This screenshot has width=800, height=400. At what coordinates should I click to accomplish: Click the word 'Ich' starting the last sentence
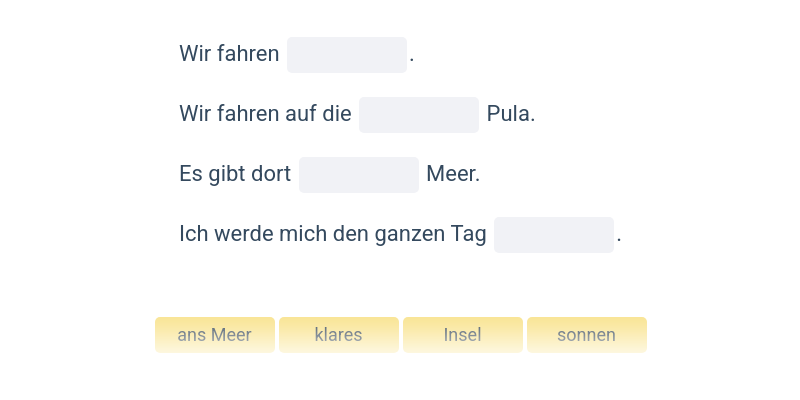(191, 235)
